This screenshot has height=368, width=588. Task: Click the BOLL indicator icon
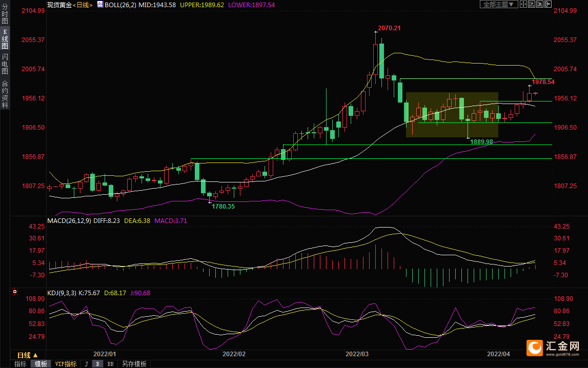tap(100, 5)
